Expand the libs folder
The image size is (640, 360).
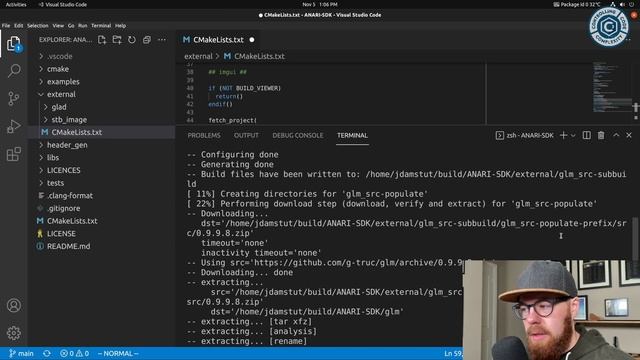[101, 158]
